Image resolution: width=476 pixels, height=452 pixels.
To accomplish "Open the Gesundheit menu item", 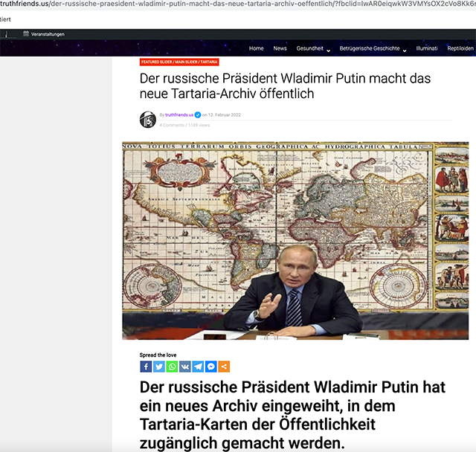I will 310,48.
